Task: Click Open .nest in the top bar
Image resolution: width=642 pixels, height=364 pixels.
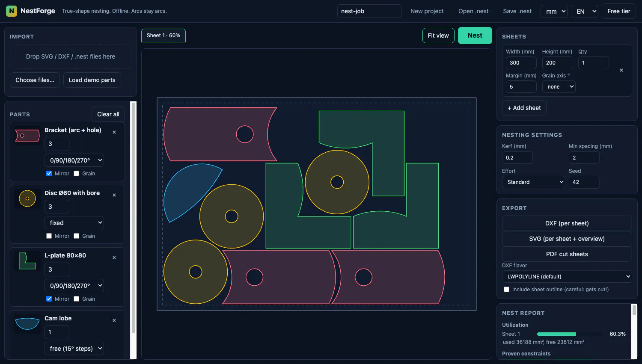Action: tap(473, 11)
